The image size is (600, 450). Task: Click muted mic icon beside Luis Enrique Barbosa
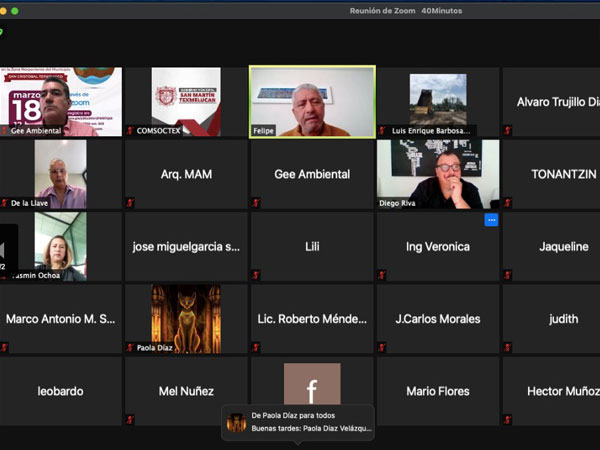[x=382, y=130]
